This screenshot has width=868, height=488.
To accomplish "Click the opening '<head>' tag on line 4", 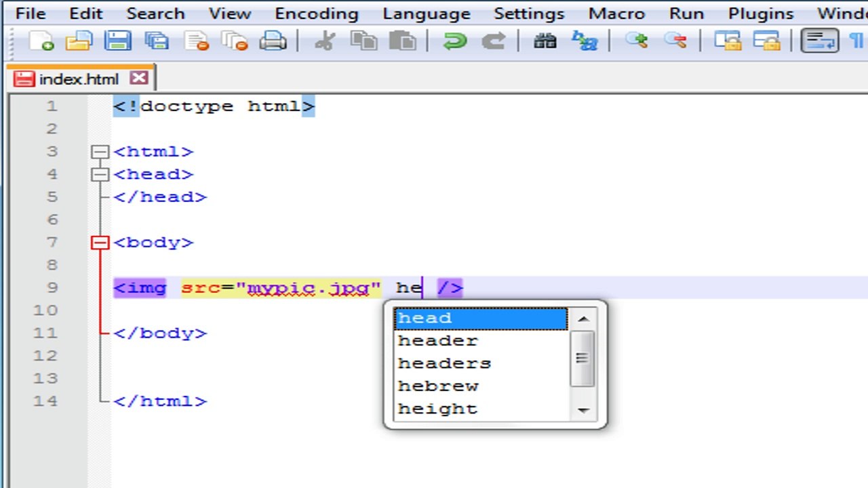I will click(153, 175).
